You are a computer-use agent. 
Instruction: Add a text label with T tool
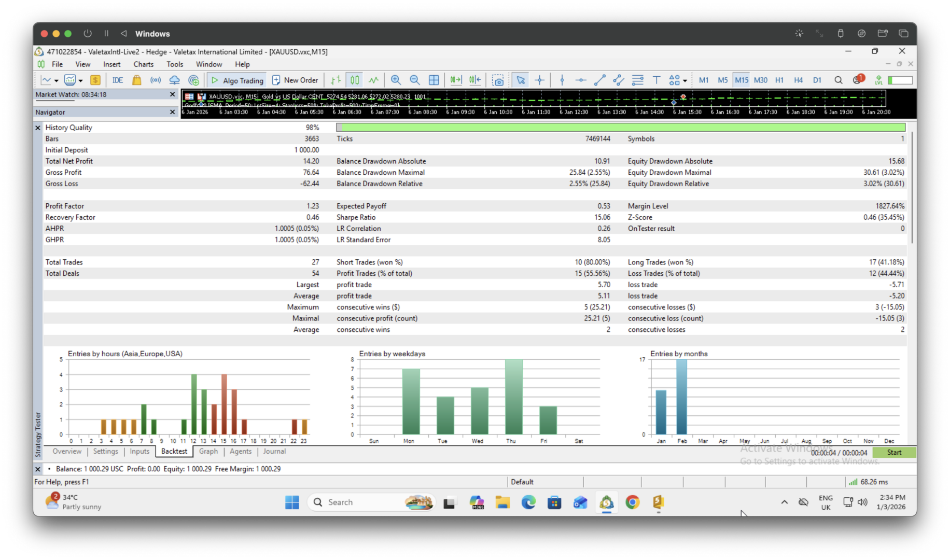tap(656, 80)
